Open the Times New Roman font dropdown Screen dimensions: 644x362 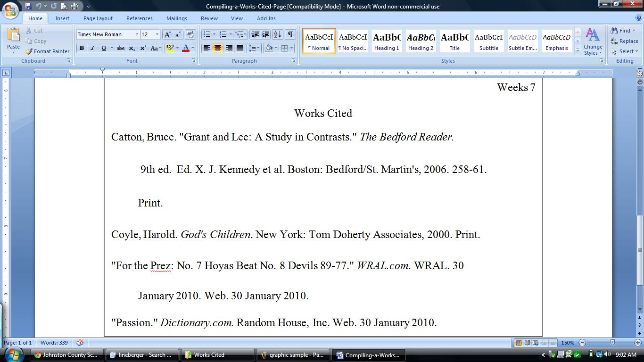point(137,34)
